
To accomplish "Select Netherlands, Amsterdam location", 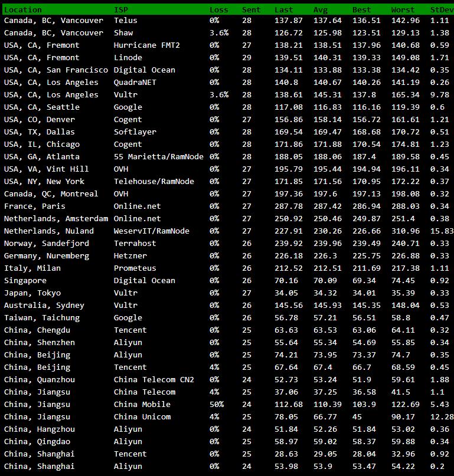I will pos(56,219).
